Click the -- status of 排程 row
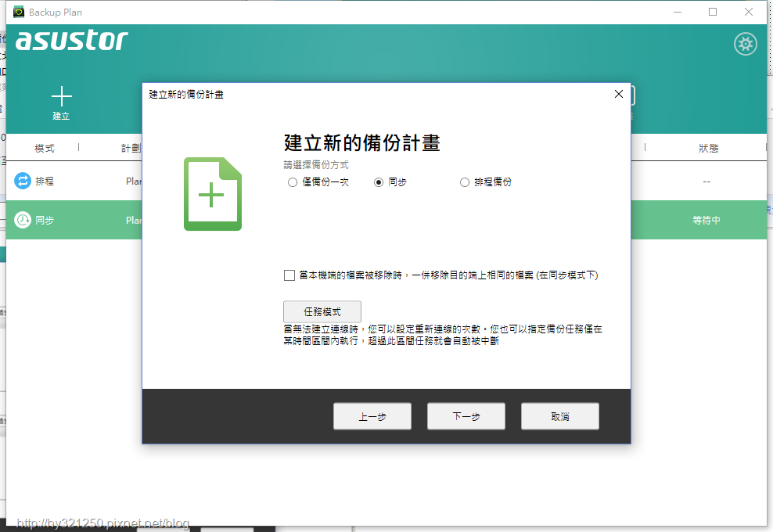 706,182
